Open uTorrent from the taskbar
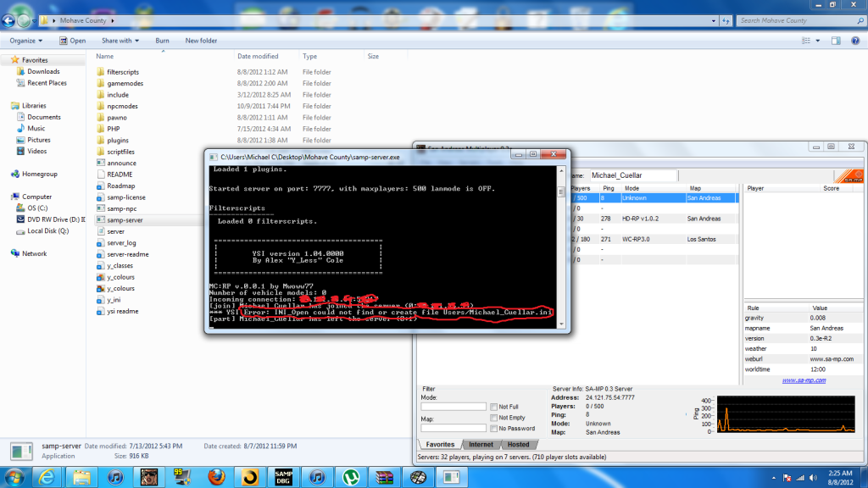This screenshot has height=488, width=868. (x=351, y=477)
